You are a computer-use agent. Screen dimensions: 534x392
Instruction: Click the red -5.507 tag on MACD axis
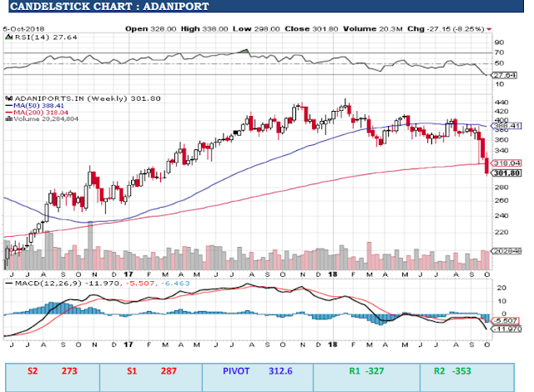coord(506,320)
